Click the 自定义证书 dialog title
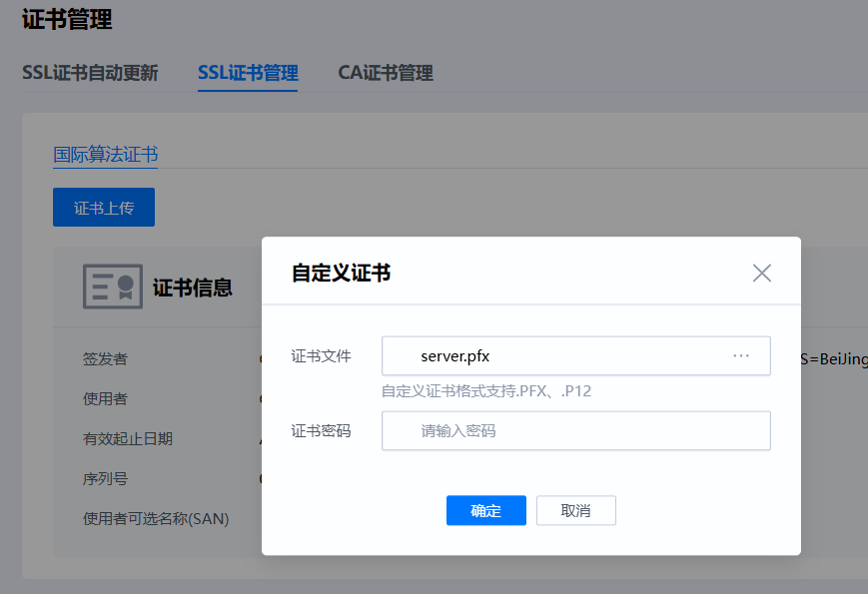This screenshot has height=594, width=868. click(x=341, y=273)
